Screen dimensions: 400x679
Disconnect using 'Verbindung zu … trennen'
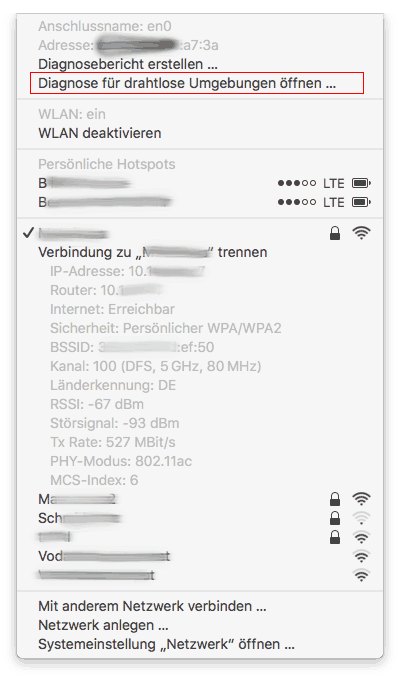153,252
